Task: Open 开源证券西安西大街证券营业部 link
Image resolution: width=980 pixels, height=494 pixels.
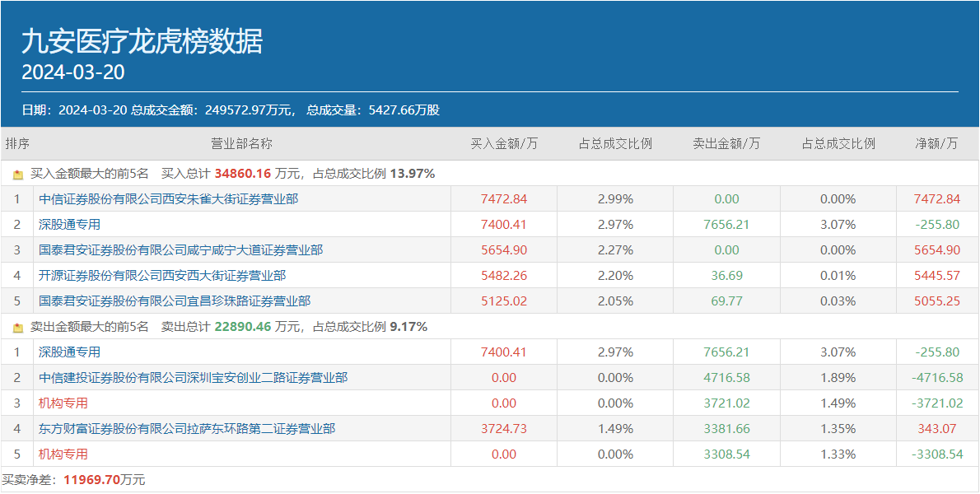Action: click(162, 276)
